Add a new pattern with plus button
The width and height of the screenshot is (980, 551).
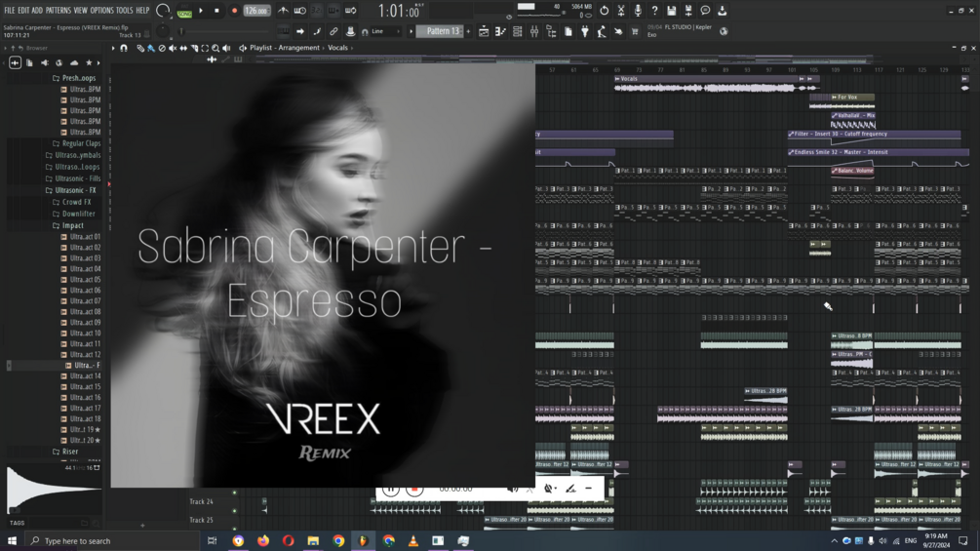468,30
